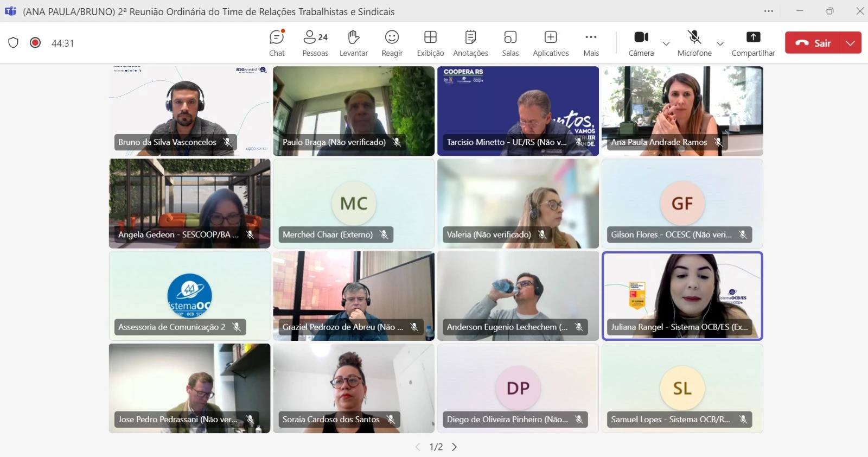Open the Anotações meeting notes
Screen dimensions: 868x457
[x=470, y=43]
